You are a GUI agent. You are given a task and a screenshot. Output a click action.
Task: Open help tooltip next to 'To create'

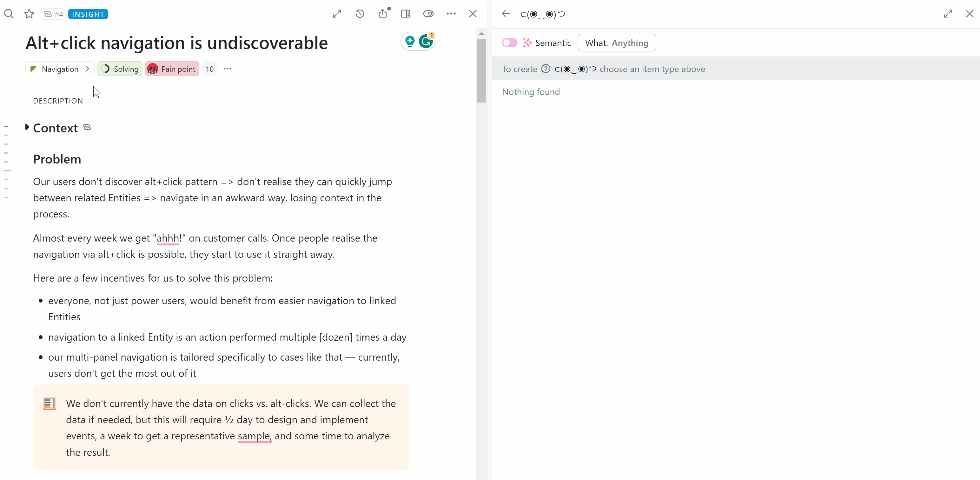pos(546,69)
